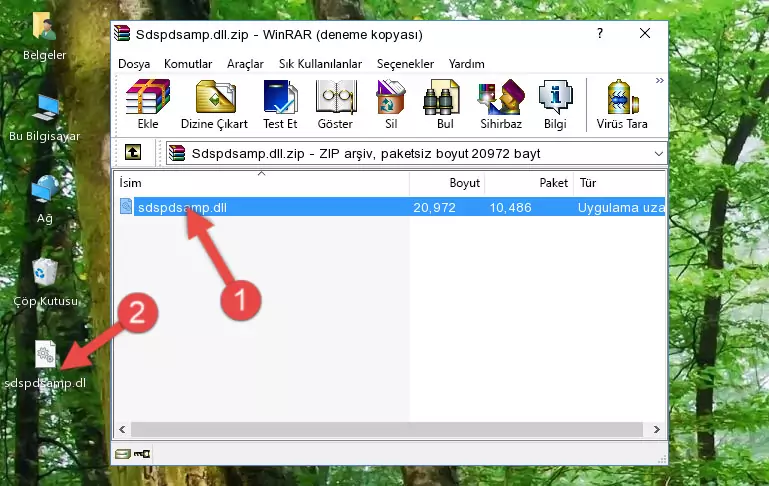Select sdspdsamp.dll in the archive list
Screen dimensions: 769x486
[182, 207]
